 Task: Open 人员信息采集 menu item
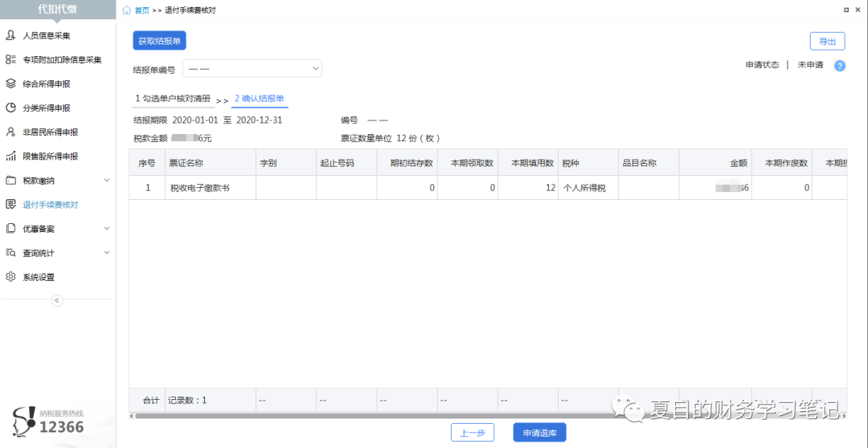[47, 36]
